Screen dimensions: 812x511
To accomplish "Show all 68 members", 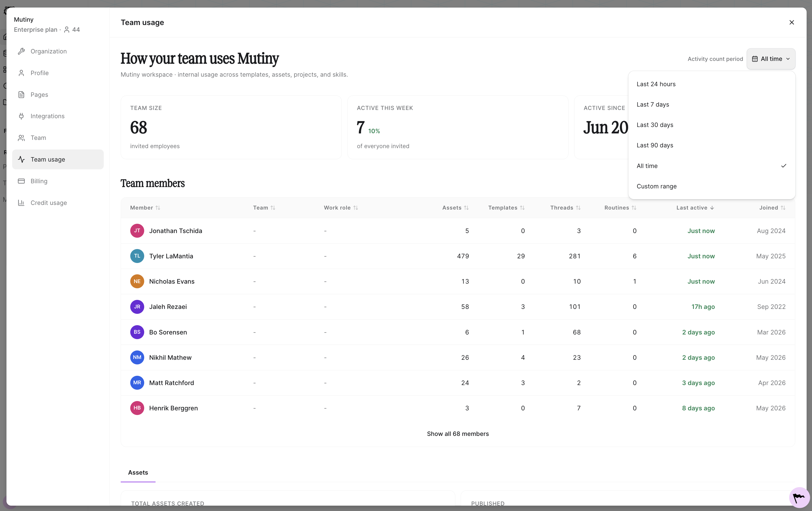I will [458, 434].
